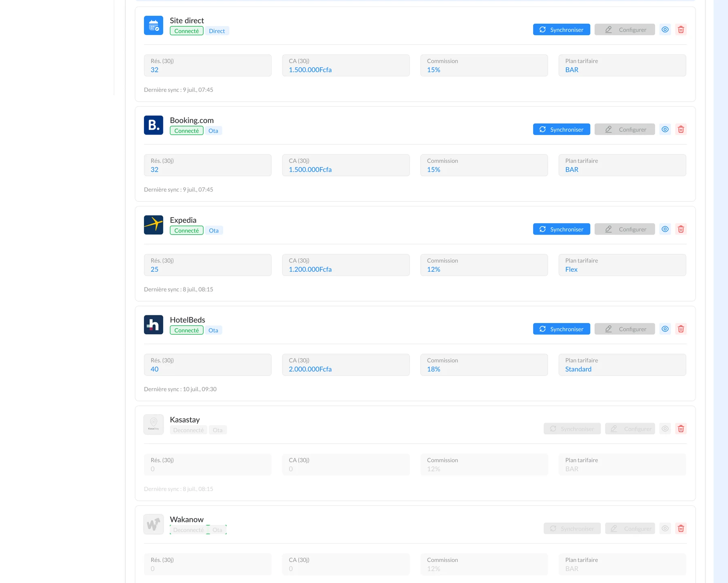Show Expedia details via the eye icon
The width and height of the screenshot is (728, 583).
pyautogui.click(x=665, y=229)
